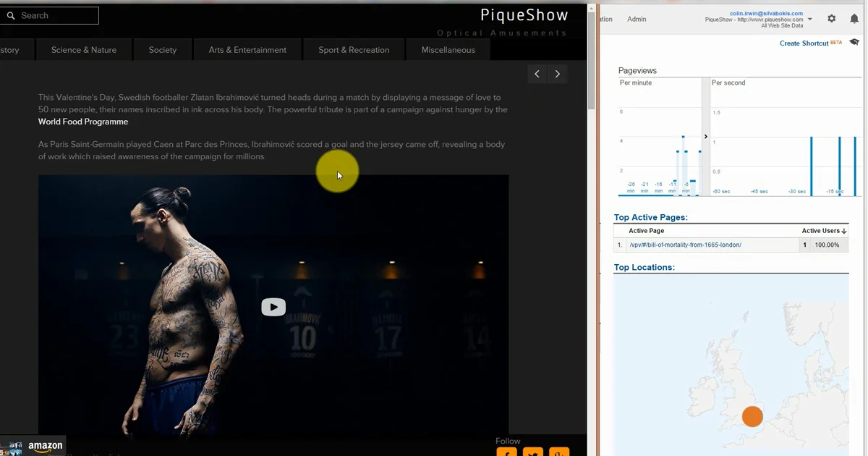Open the Miscellaneous category tab

click(448, 50)
